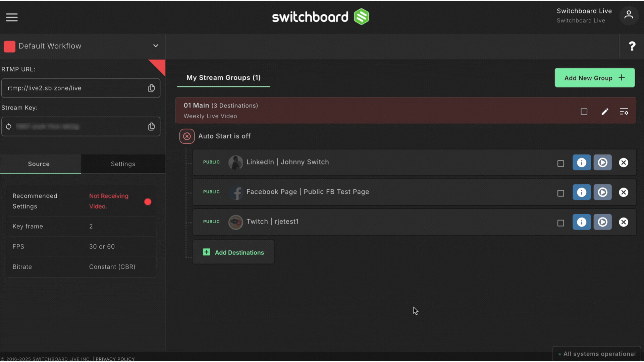Copy the RTMP URL

click(x=152, y=88)
